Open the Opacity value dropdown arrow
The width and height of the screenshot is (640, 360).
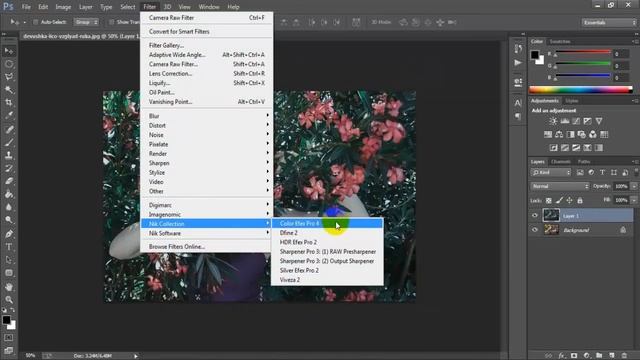pos(634,186)
